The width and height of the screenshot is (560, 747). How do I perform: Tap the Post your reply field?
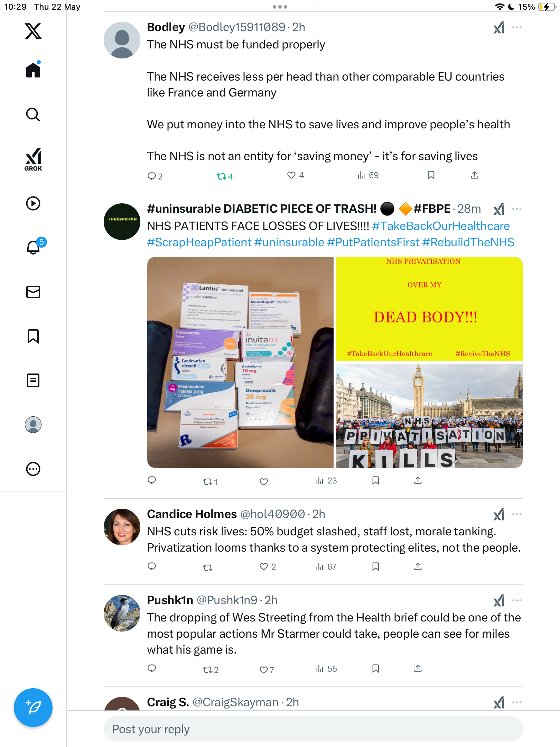(313, 729)
